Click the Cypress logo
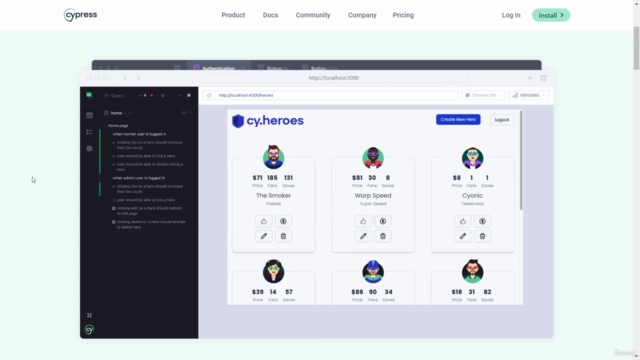This screenshot has width=640, height=360. pos(80,15)
